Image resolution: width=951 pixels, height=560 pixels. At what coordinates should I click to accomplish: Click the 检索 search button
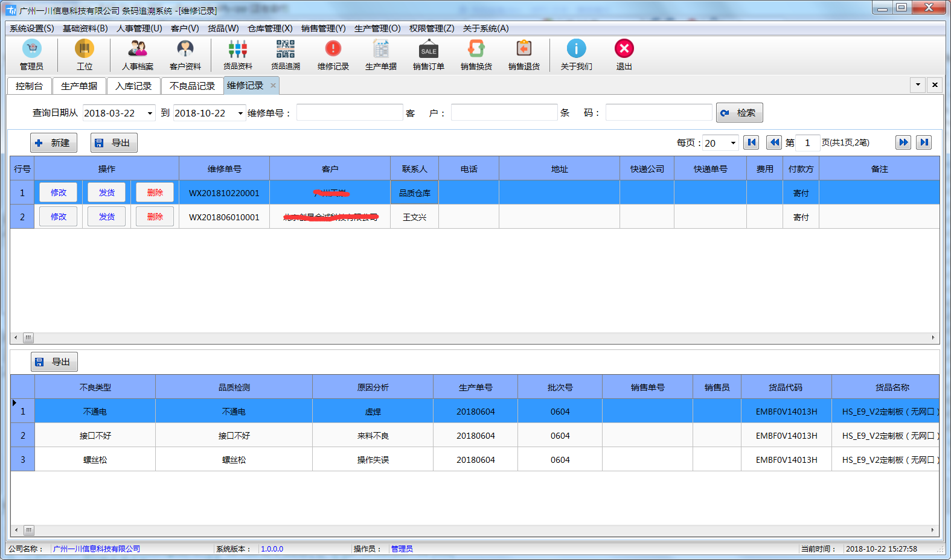(x=740, y=113)
